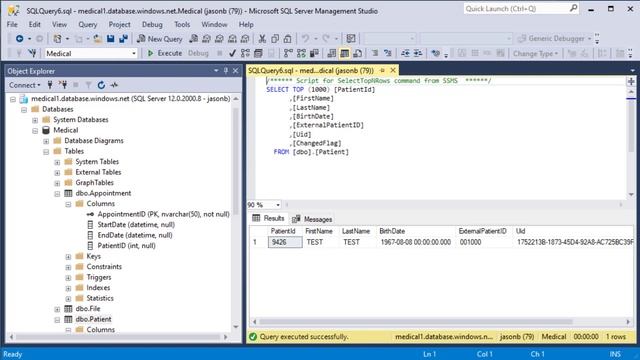Click in the Quick Launch search field

coord(516,9)
